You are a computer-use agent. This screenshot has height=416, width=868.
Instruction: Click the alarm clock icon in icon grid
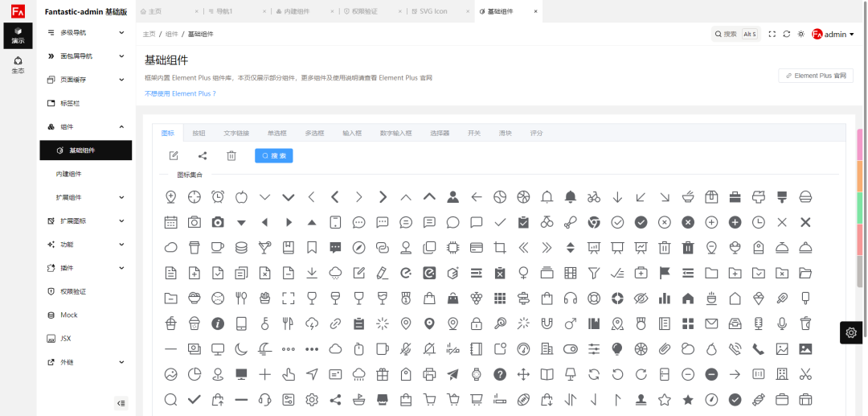218,197
